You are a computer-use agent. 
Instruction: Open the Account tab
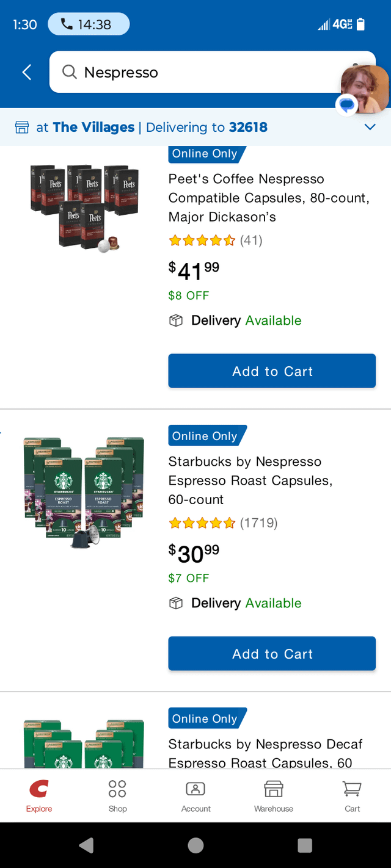[195, 795]
